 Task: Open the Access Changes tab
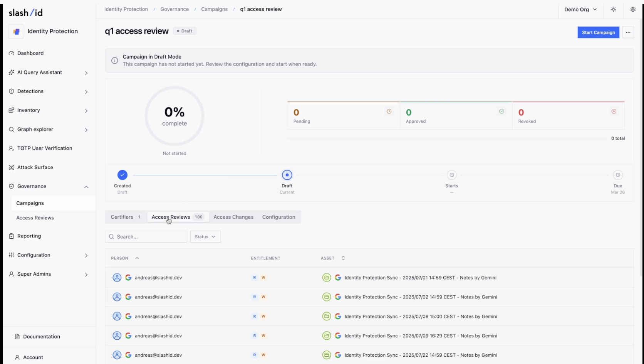(x=233, y=217)
